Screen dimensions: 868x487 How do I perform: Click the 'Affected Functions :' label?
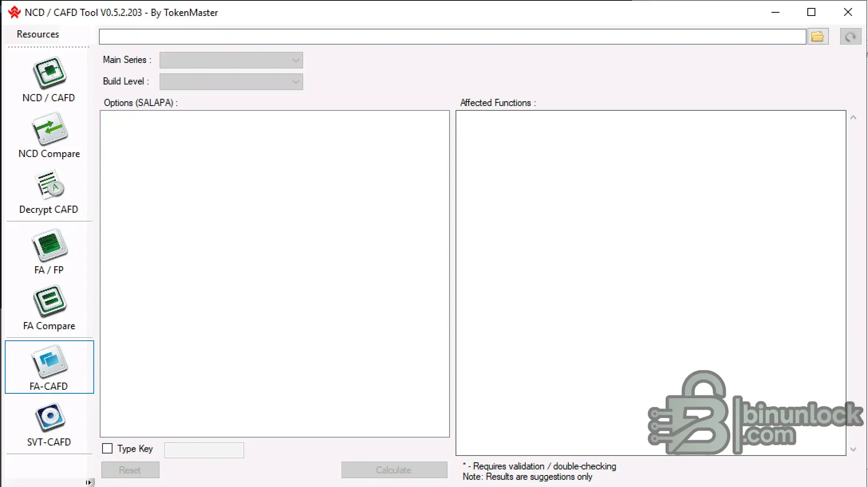coord(498,103)
